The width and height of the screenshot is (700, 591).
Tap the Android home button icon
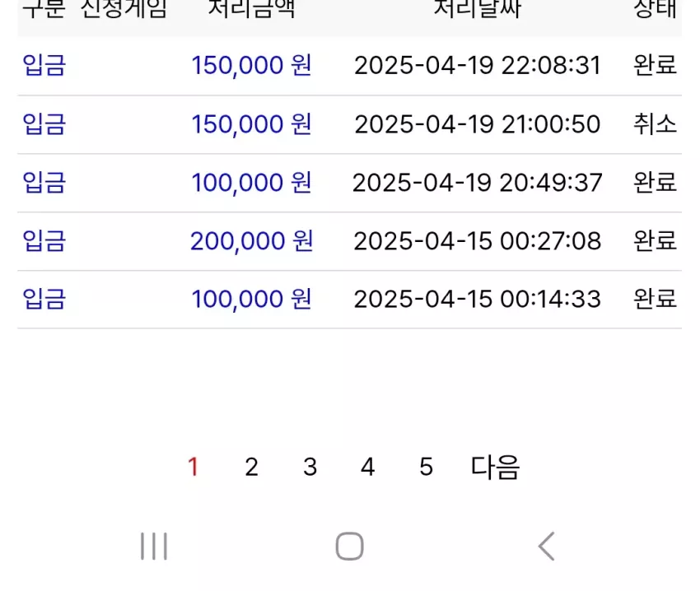coord(349,546)
